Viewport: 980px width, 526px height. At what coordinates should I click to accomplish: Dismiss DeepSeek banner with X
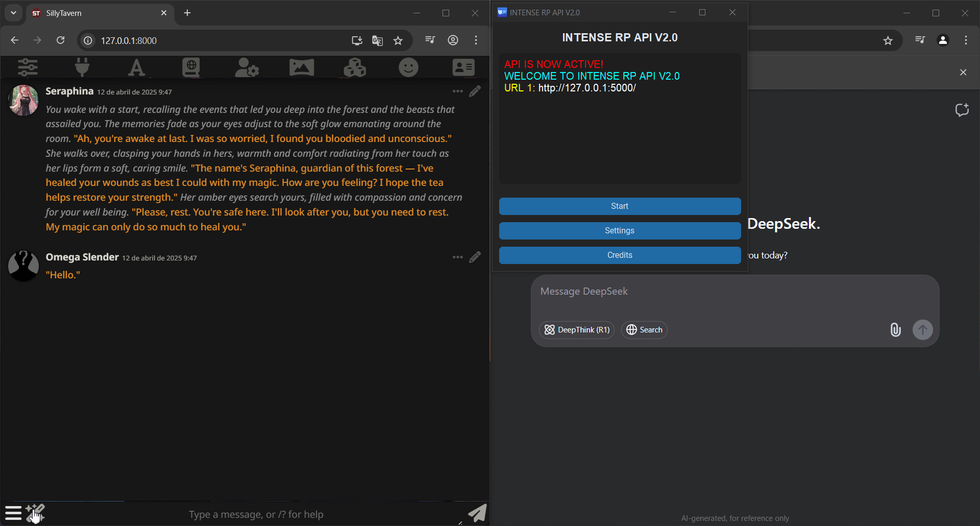click(963, 73)
